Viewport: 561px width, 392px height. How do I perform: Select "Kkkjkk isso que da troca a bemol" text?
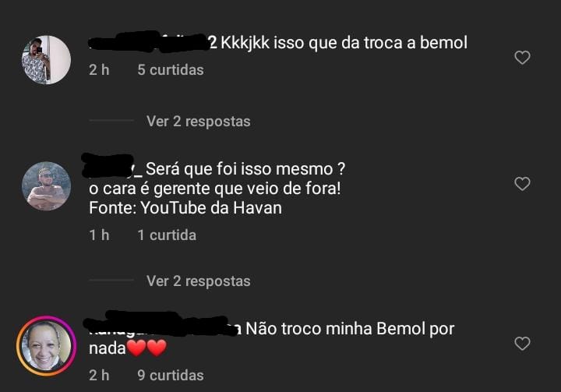point(344,43)
